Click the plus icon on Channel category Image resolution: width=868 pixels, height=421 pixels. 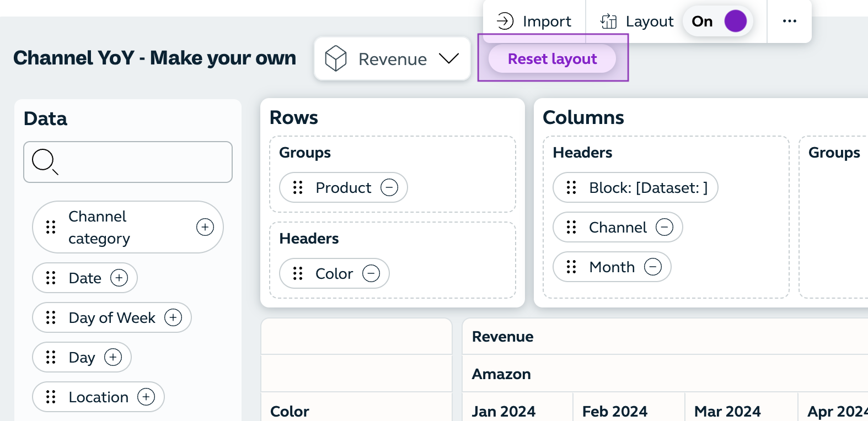click(205, 227)
